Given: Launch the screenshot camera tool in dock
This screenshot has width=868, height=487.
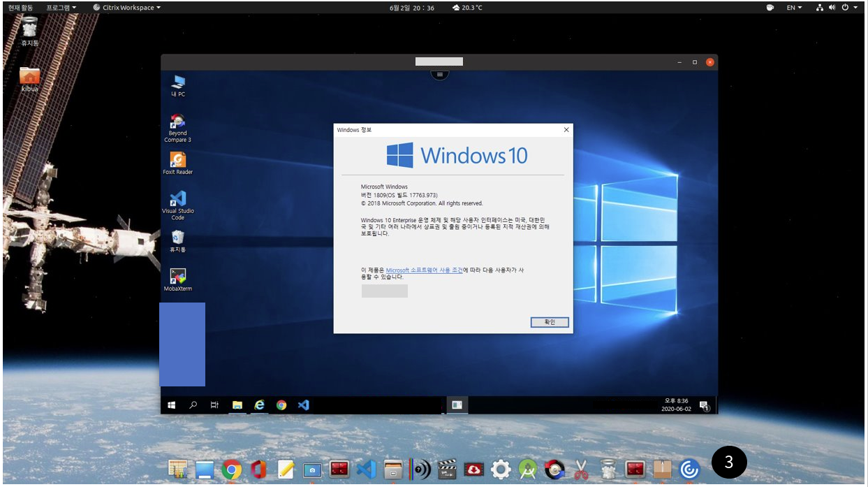Looking at the screenshot, I should (312, 470).
